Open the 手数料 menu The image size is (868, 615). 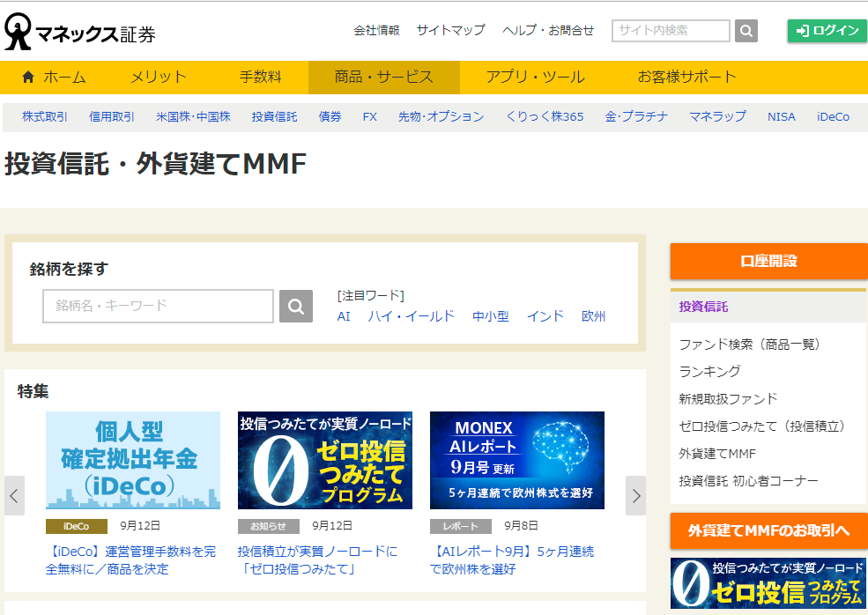click(260, 77)
